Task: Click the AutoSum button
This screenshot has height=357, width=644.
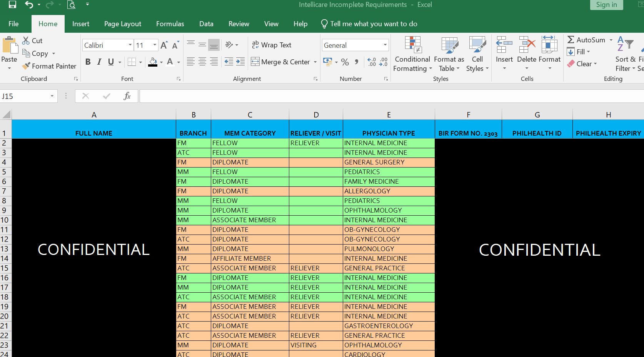Action: (587, 40)
